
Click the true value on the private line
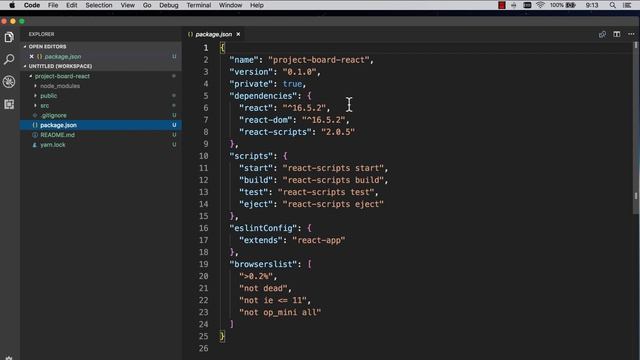[292, 84]
